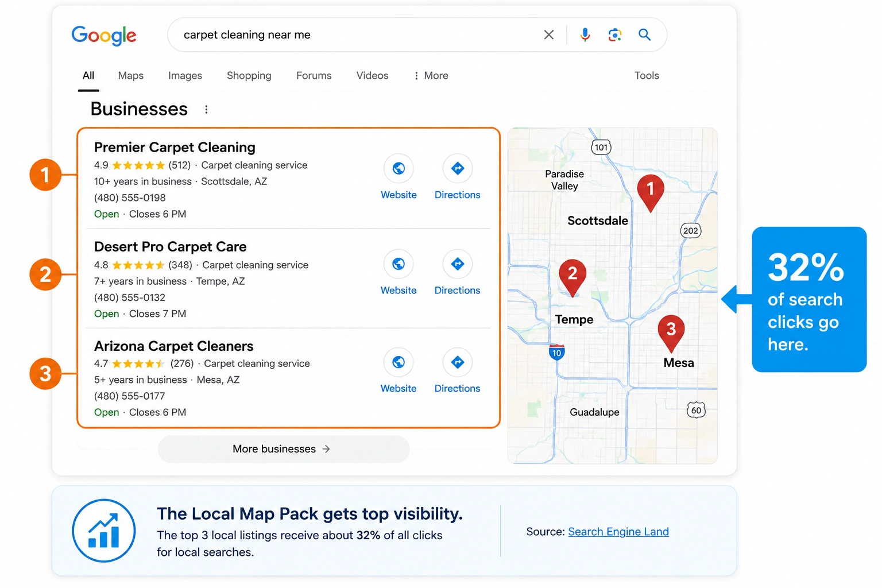Click phone number (480) 555-0132
The height and width of the screenshot is (588, 882).
point(130,298)
